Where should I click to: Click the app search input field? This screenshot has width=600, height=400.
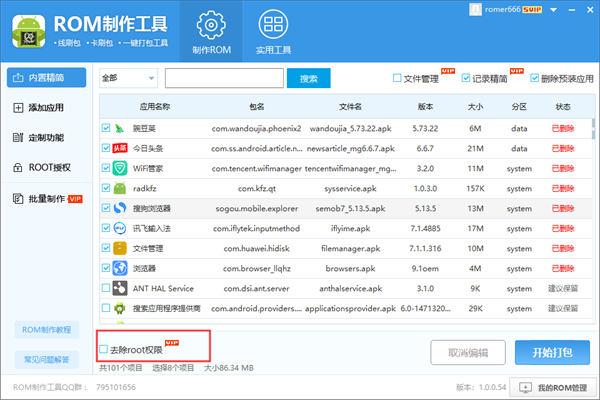pos(224,78)
